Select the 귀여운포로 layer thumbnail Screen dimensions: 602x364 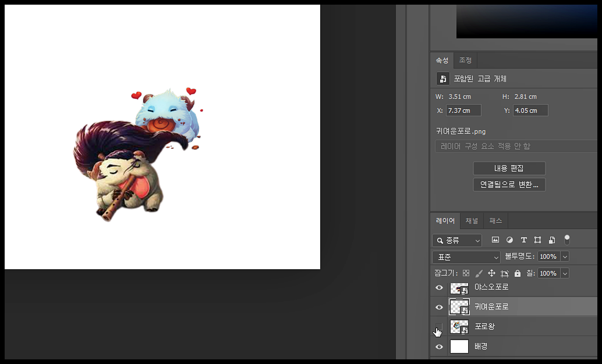tap(459, 307)
